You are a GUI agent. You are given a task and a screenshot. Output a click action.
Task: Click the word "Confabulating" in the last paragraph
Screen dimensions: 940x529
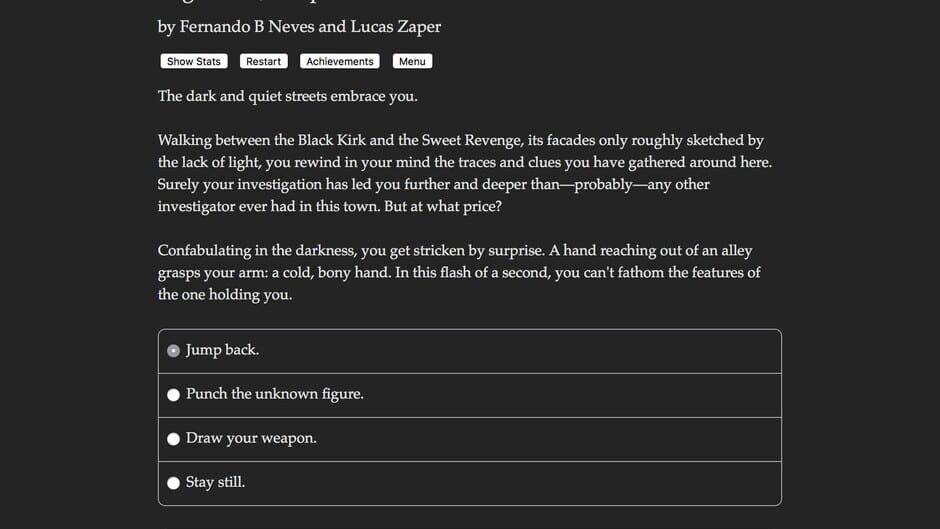coord(207,251)
